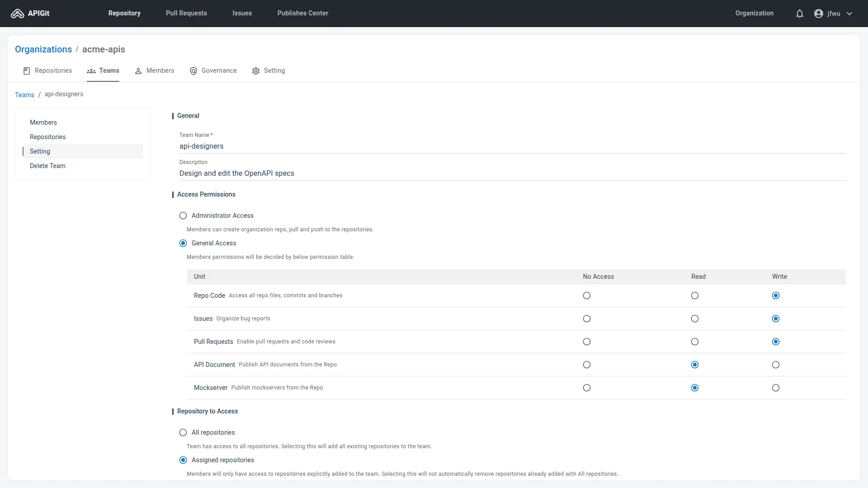
Task: Set Repo Code to Read
Action: (695, 296)
